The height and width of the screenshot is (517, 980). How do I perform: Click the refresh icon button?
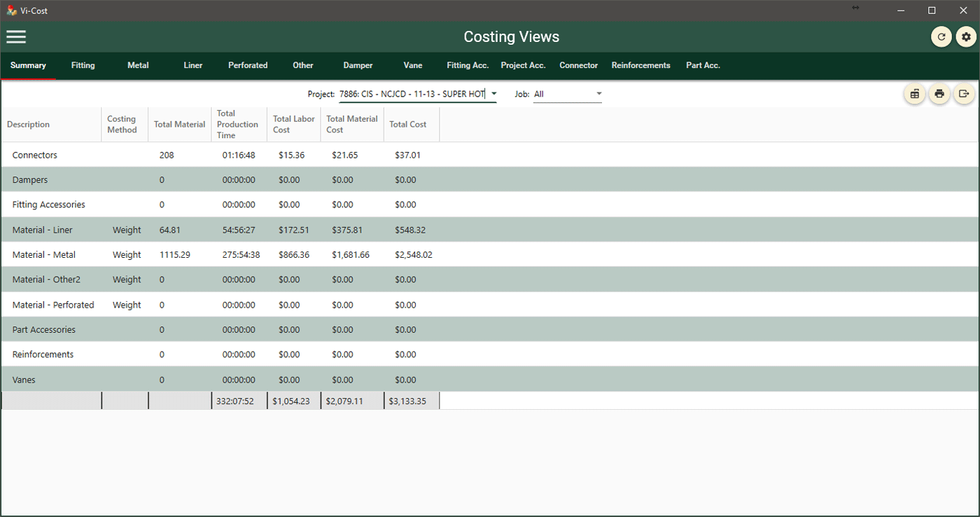[941, 37]
